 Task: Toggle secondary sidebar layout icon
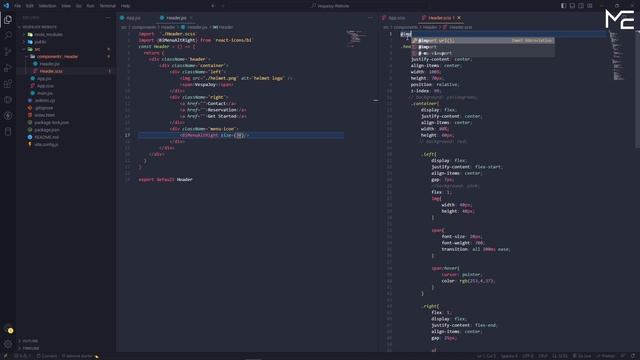tap(581, 6)
